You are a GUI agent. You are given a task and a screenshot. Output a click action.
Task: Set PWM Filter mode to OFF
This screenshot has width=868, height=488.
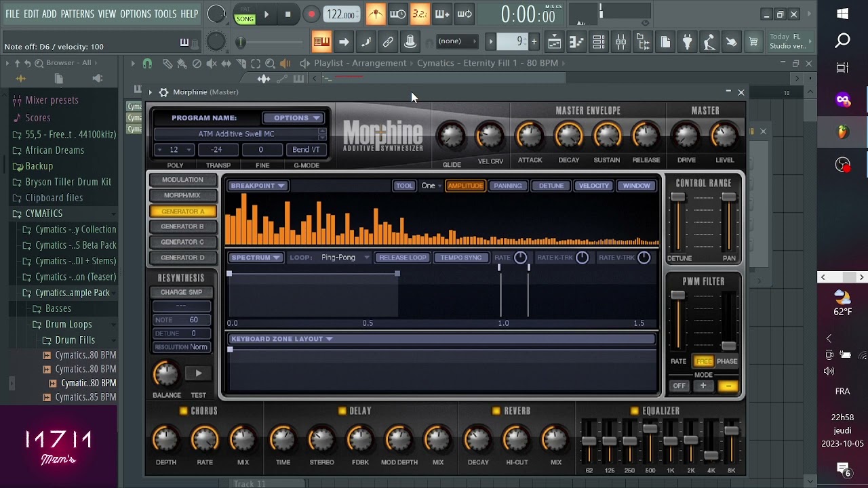pos(679,386)
